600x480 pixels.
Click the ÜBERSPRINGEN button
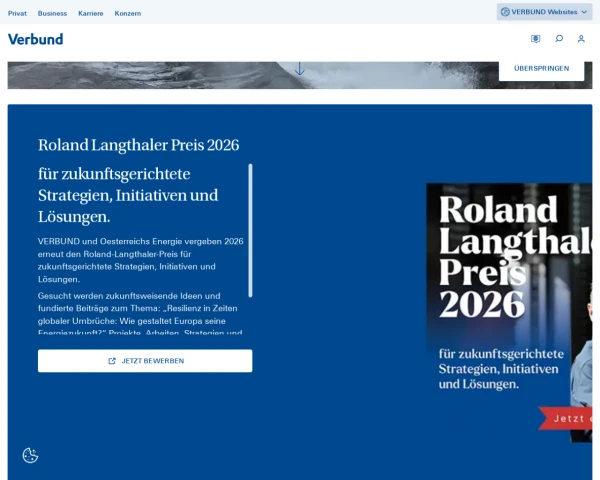click(541, 69)
